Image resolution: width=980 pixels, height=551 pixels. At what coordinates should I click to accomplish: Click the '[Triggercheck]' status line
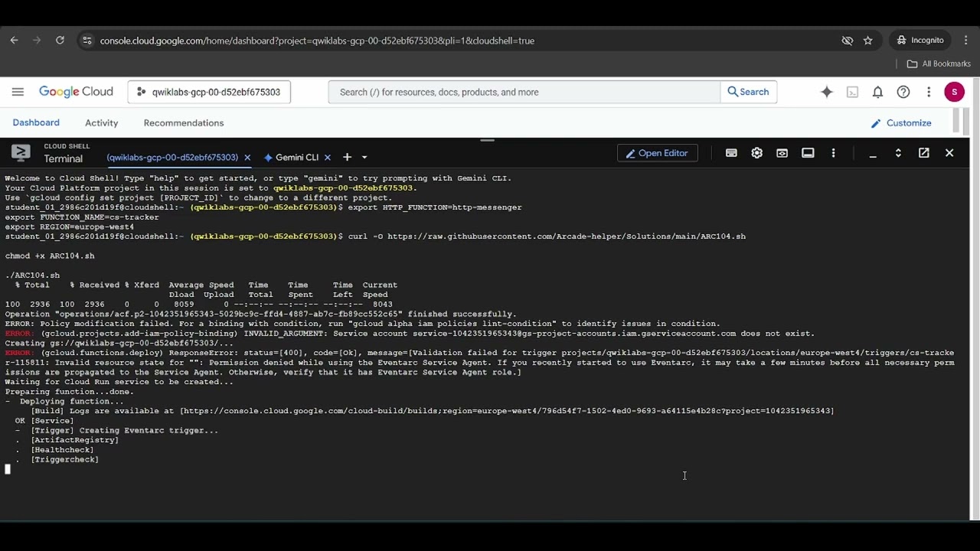click(x=65, y=459)
